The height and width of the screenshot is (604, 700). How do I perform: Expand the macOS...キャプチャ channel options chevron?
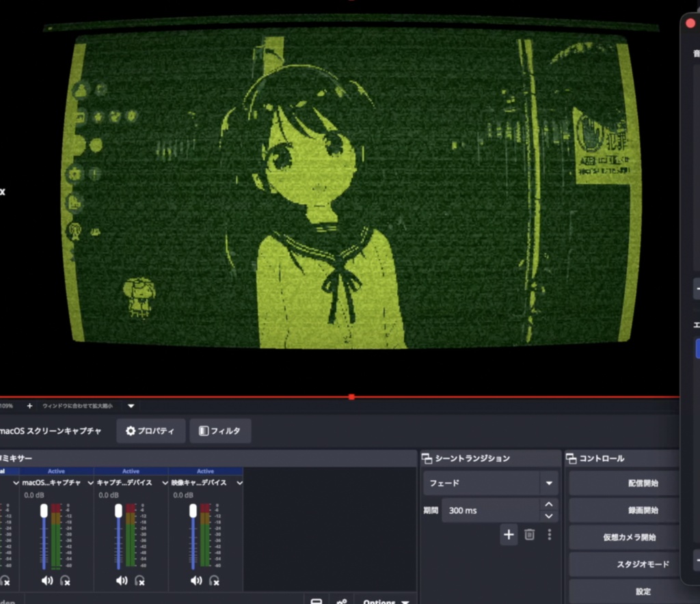pyautogui.click(x=90, y=483)
